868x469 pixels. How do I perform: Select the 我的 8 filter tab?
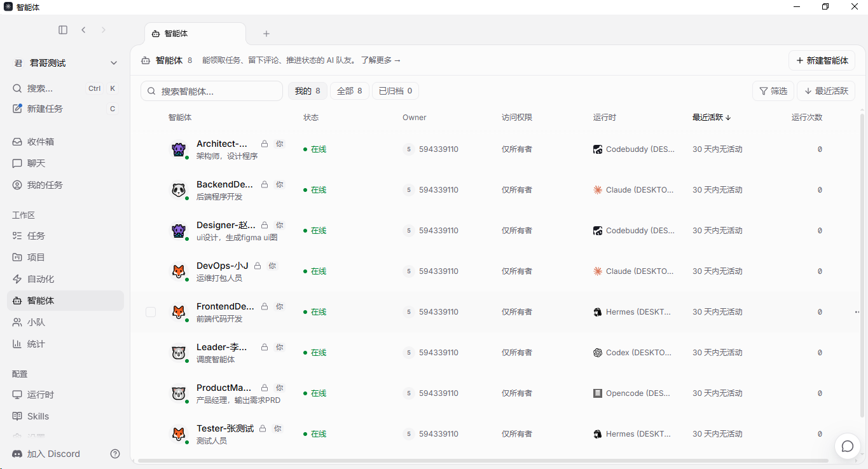308,91
